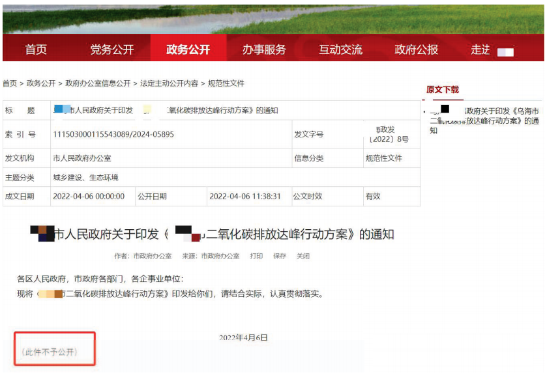Go to 党务公开 in the navigation bar
Screen dimensions: 547x392
pos(111,50)
